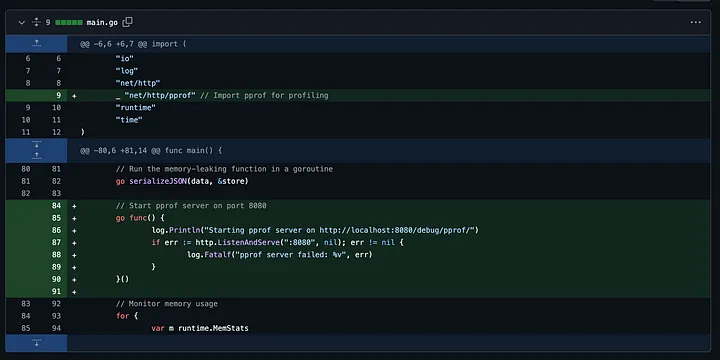
Task: Click the "io" import line
Action: tap(124, 58)
